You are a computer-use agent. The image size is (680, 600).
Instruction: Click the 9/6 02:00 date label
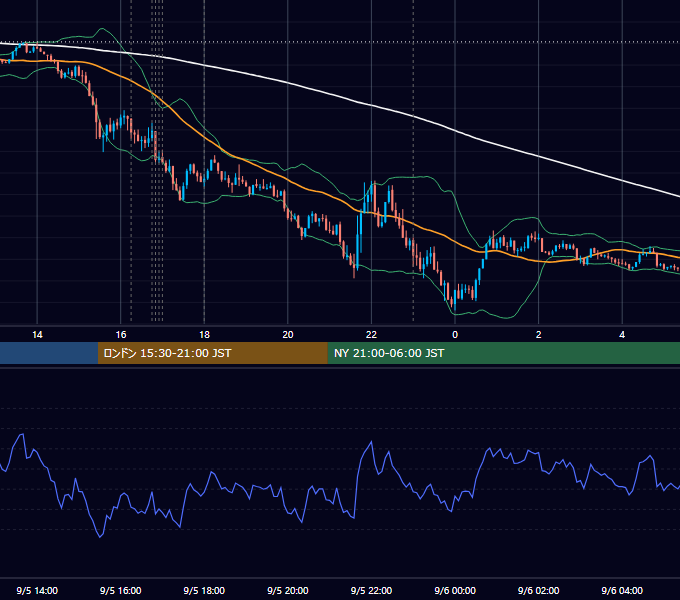coord(538,590)
